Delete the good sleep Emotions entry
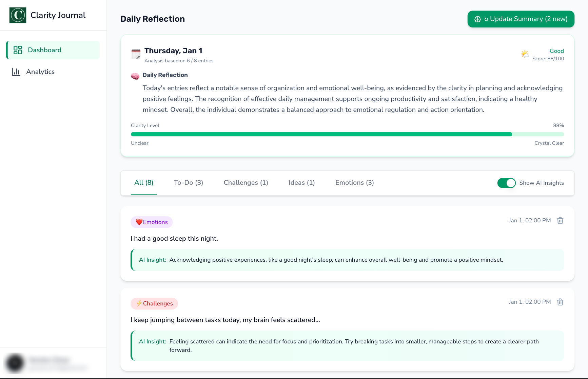 pos(560,221)
